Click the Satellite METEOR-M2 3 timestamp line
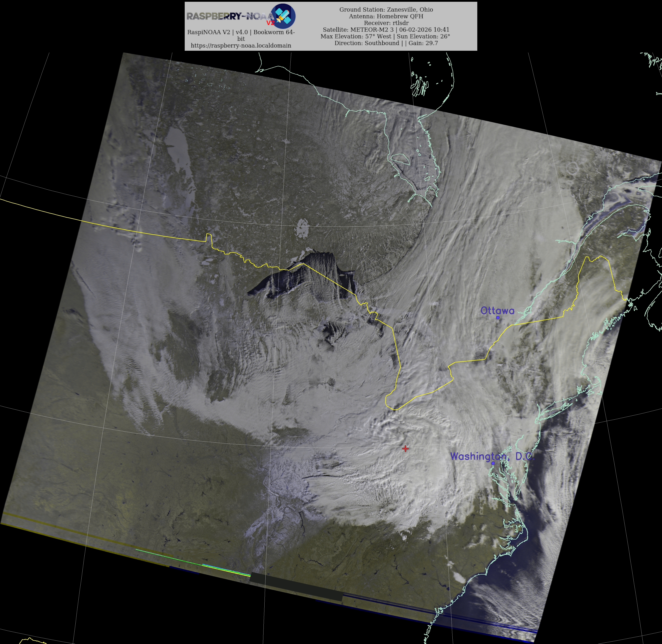This screenshot has width=662, height=644. 386,30
